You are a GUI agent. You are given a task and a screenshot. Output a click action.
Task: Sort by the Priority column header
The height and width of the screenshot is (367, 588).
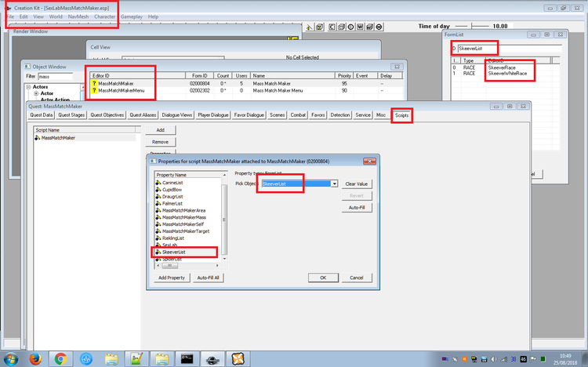(x=344, y=76)
